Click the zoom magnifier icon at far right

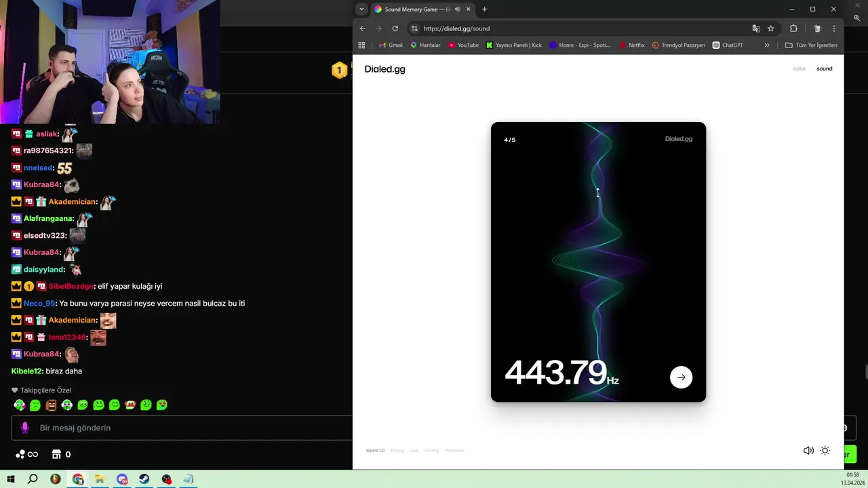pyautogui.click(x=856, y=18)
